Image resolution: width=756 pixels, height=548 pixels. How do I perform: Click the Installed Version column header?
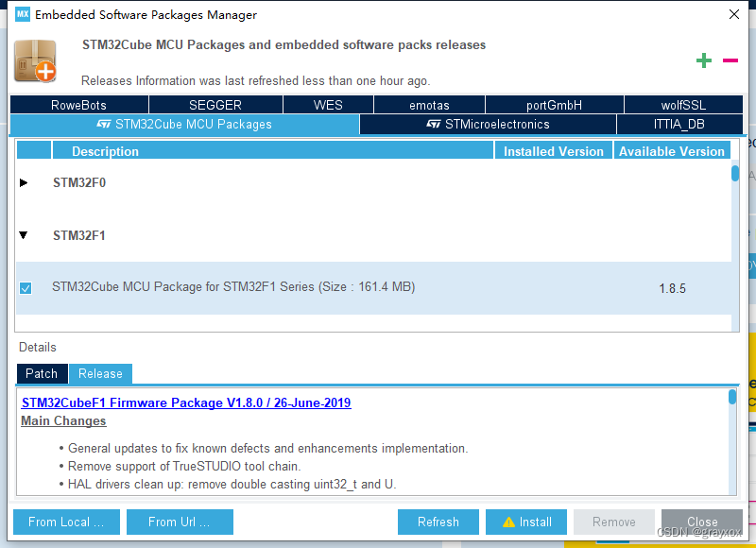pos(554,150)
